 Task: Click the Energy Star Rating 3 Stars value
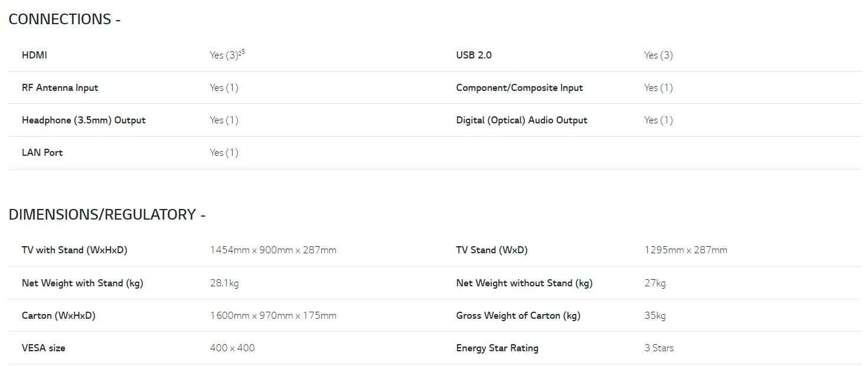tap(658, 348)
